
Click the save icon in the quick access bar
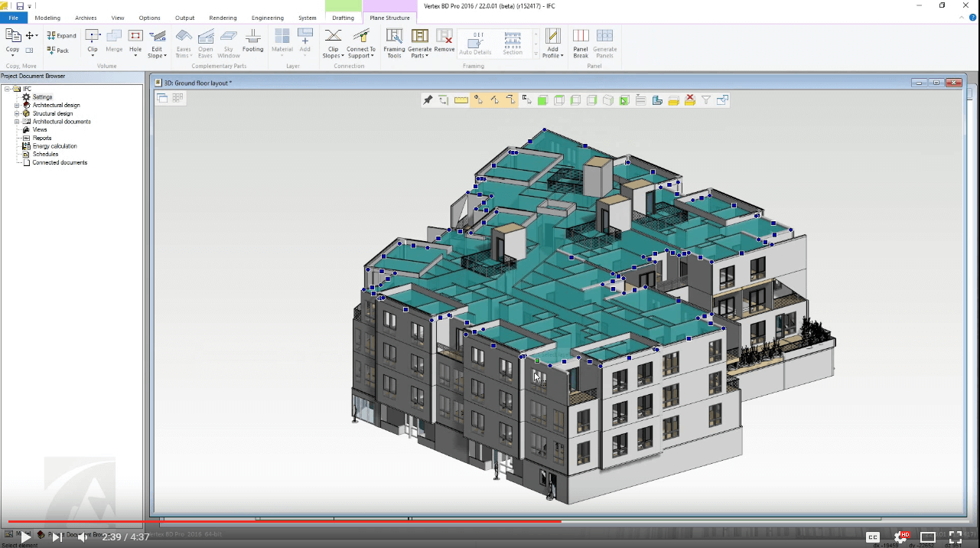(21, 5)
